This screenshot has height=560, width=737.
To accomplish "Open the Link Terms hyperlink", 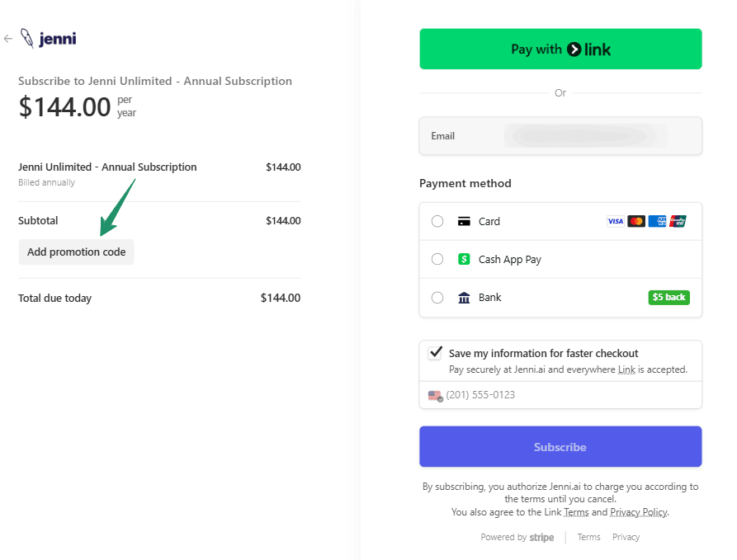I will 576,512.
